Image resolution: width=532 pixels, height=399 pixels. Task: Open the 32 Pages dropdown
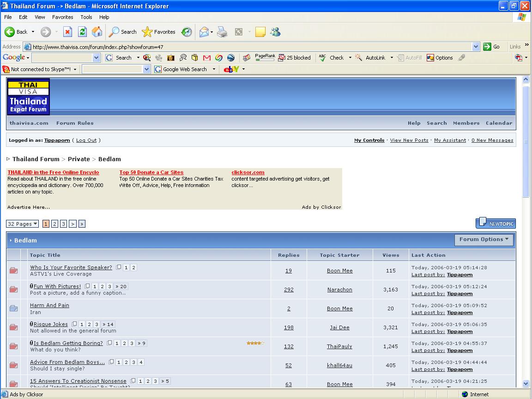pyautogui.click(x=22, y=224)
